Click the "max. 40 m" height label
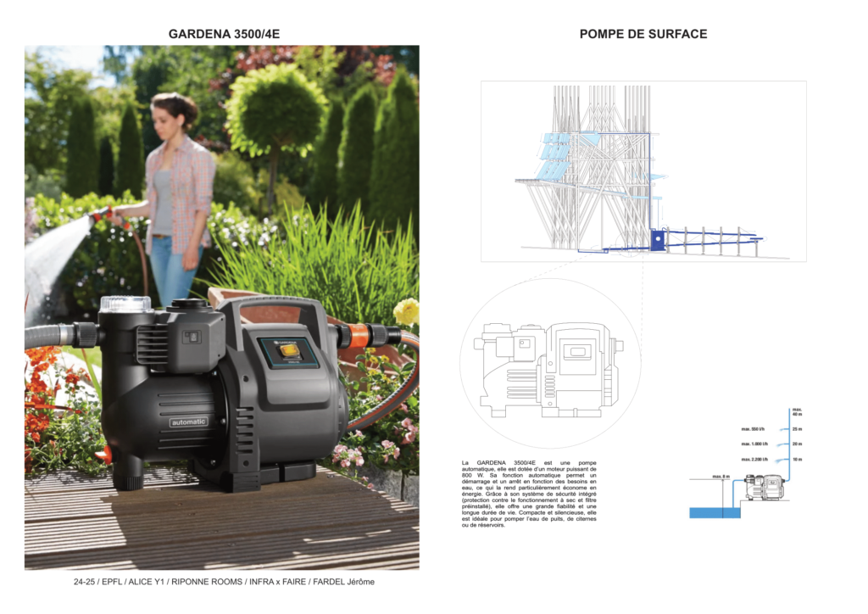Screen dimensions: 868x614 click(x=797, y=412)
